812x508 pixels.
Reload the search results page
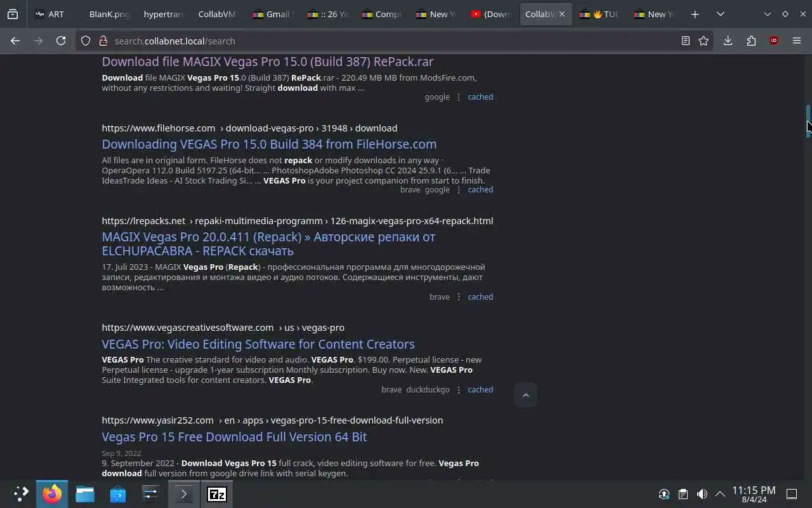click(x=61, y=41)
